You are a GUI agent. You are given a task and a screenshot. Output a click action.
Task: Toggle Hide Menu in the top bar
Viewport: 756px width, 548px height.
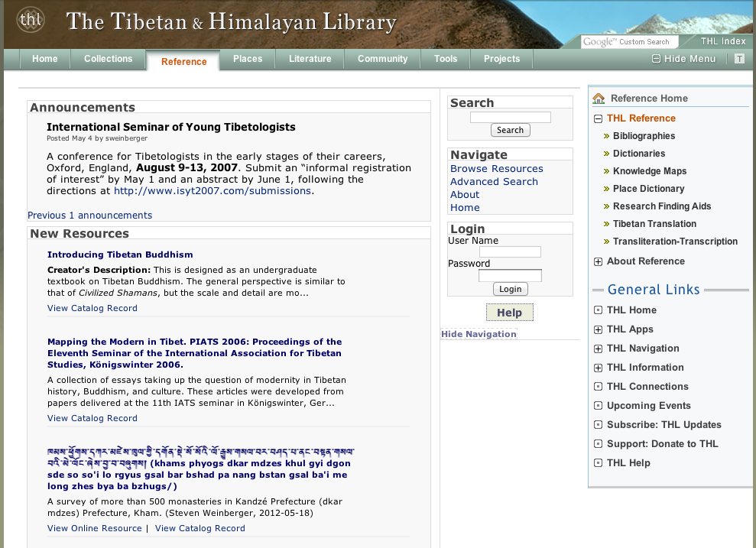point(683,59)
